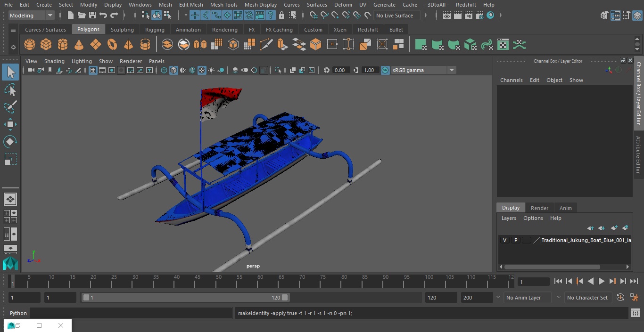Select the Paint selection brush tool
The image size is (644, 332).
(x=10, y=107)
